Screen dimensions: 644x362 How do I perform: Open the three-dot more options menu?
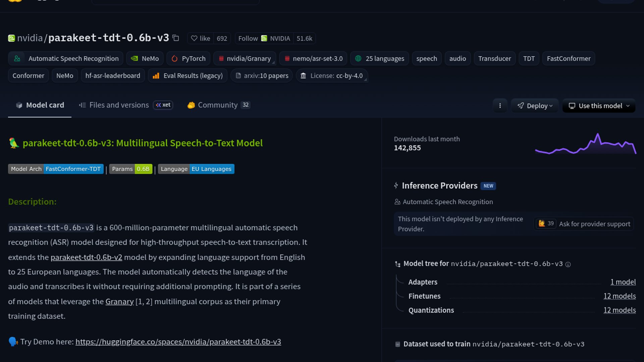[x=500, y=106]
